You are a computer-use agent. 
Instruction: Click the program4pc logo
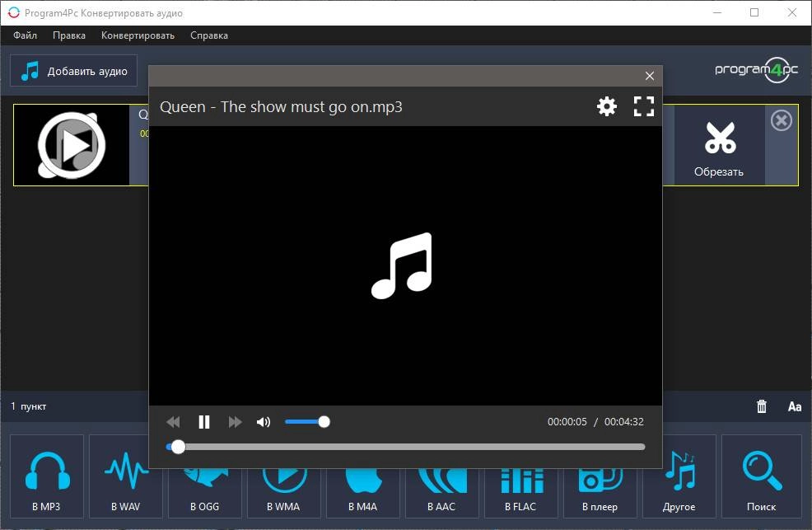point(756,70)
